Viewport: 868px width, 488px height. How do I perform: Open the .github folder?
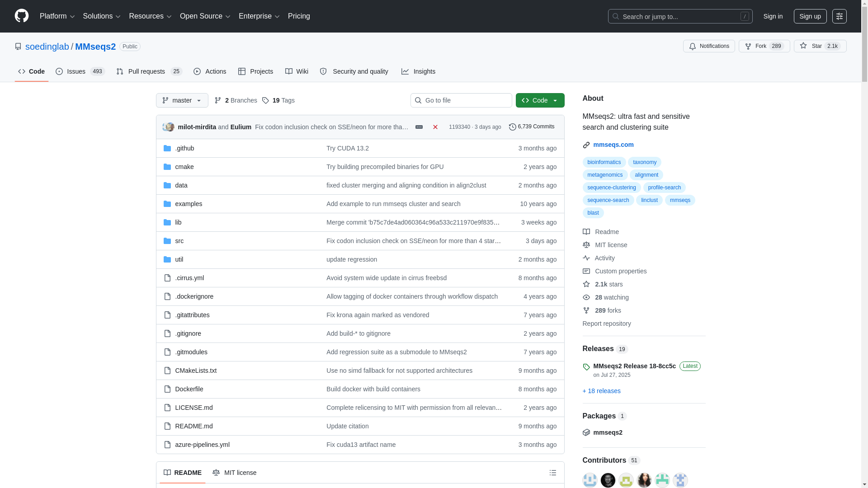click(184, 148)
